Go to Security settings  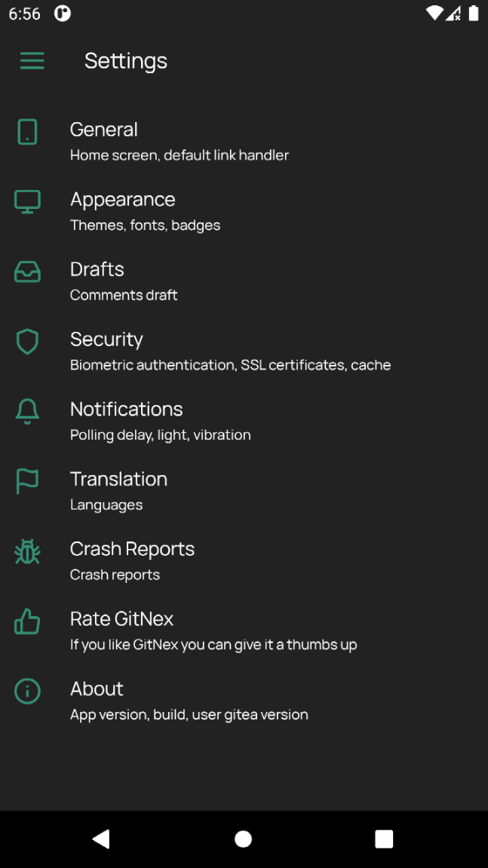230,351
